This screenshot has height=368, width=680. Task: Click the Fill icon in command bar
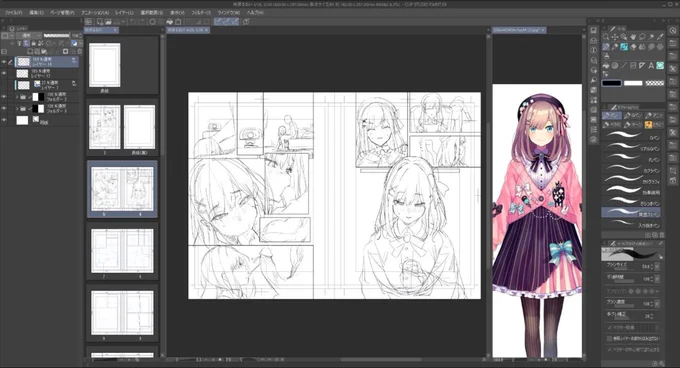pyautogui.click(x=170, y=21)
